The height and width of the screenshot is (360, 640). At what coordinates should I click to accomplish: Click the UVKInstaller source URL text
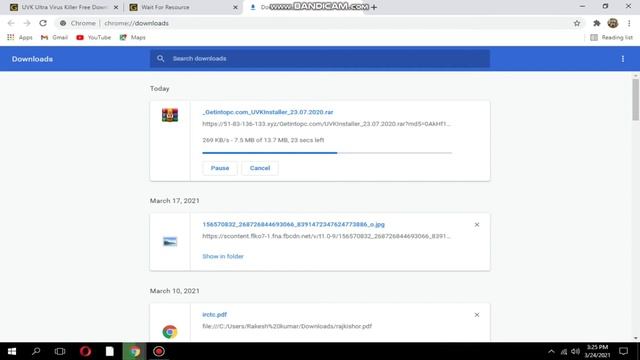coord(327,124)
